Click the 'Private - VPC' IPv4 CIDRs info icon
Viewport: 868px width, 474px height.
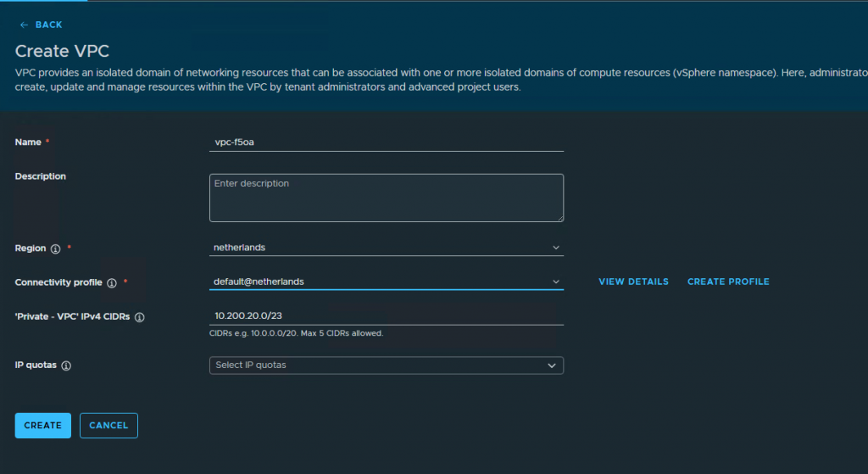pos(140,317)
